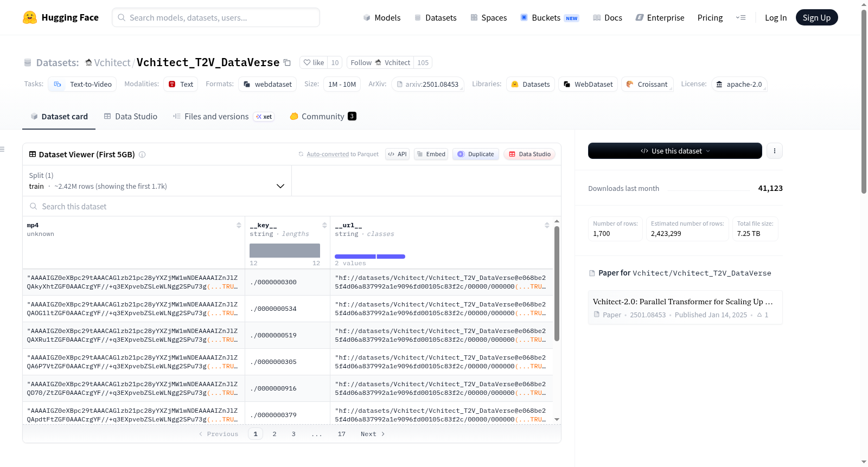This screenshot has width=868, height=467.
Task: Go to page 17 of the table
Action: [342, 434]
